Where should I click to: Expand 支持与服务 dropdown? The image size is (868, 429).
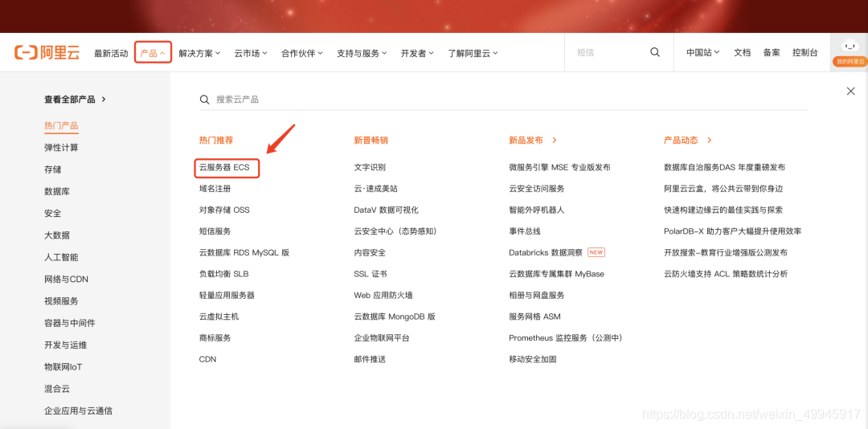click(362, 53)
